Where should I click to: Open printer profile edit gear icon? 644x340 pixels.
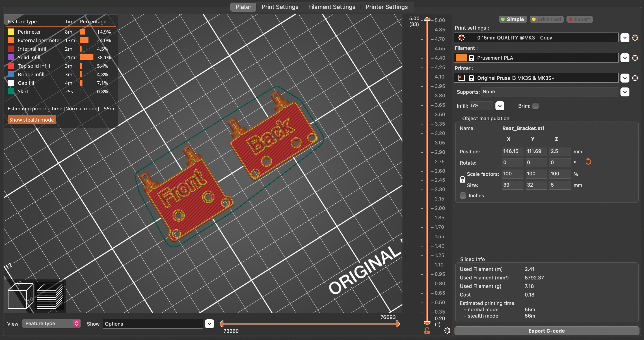pos(635,78)
